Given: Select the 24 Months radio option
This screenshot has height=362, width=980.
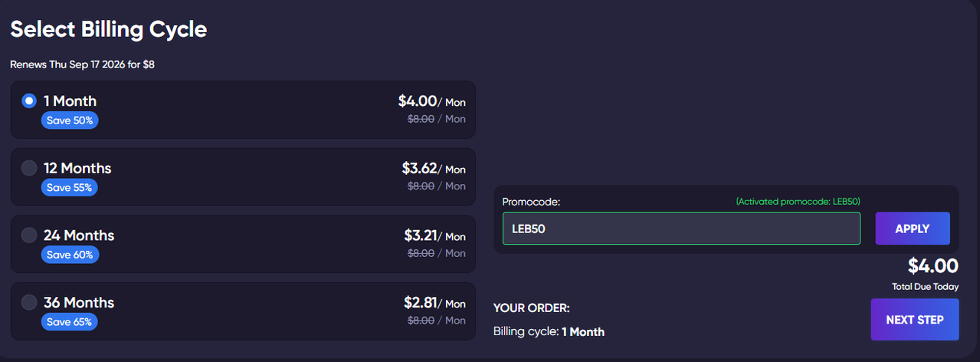Looking at the screenshot, I should point(29,235).
